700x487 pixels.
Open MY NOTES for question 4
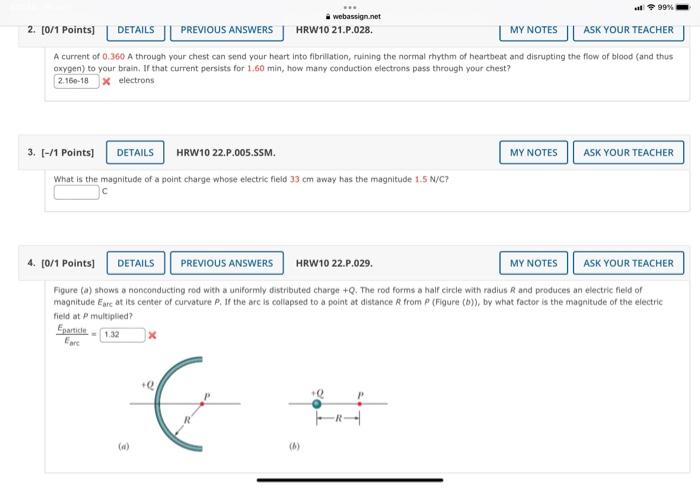click(533, 263)
